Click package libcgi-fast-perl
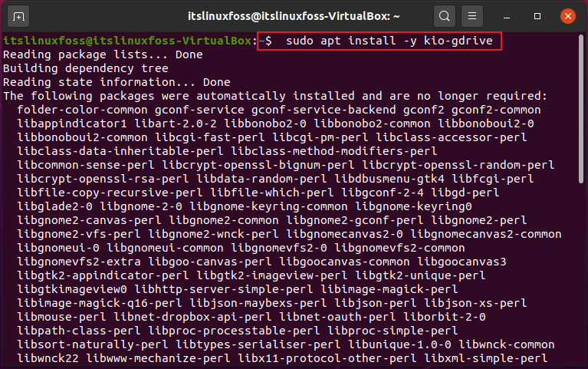Viewport: 588px width, 369px height. tap(210, 137)
